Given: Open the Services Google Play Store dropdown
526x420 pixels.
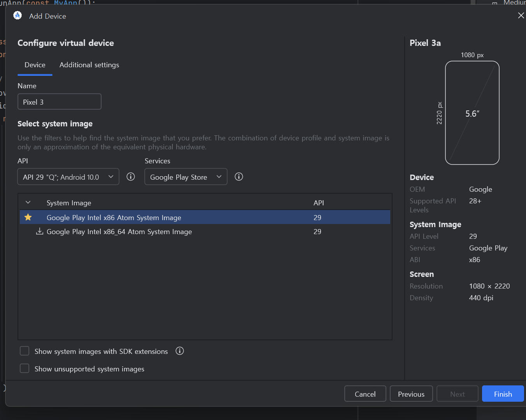Looking at the screenshot, I should 186,177.
